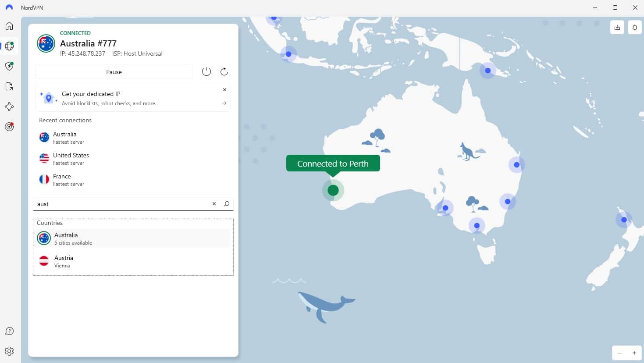Select the Sydney server dot on map
Viewport: 644px width, 363px height.
click(x=507, y=202)
